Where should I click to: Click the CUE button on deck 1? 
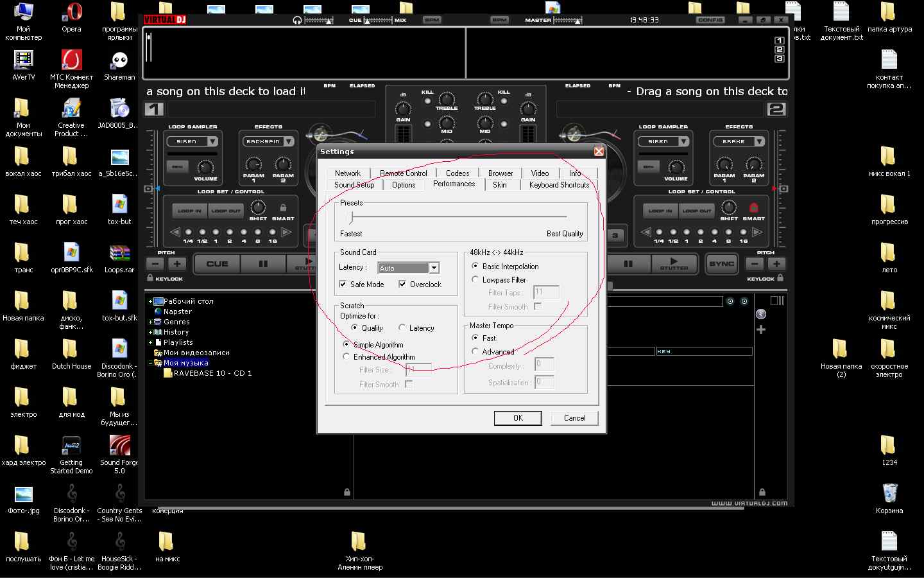[217, 264]
